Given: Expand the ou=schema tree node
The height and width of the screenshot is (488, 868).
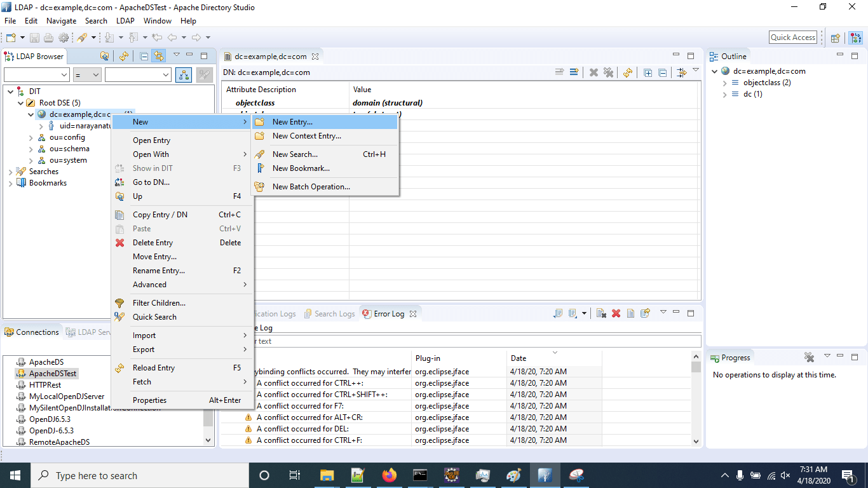Looking at the screenshot, I should 31,149.
